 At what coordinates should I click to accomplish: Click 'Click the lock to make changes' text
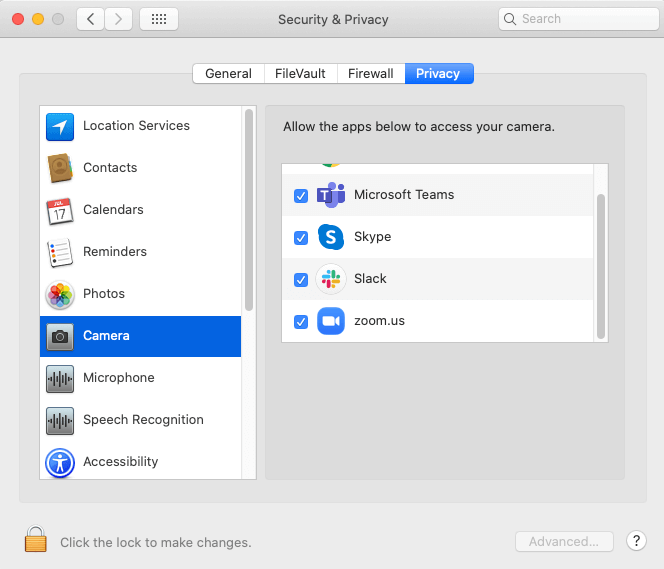tap(156, 543)
